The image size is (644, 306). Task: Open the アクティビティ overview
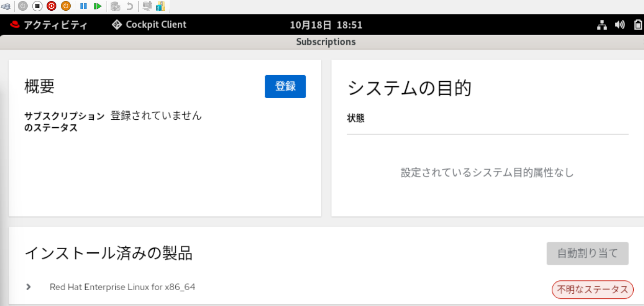tap(55, 25)
